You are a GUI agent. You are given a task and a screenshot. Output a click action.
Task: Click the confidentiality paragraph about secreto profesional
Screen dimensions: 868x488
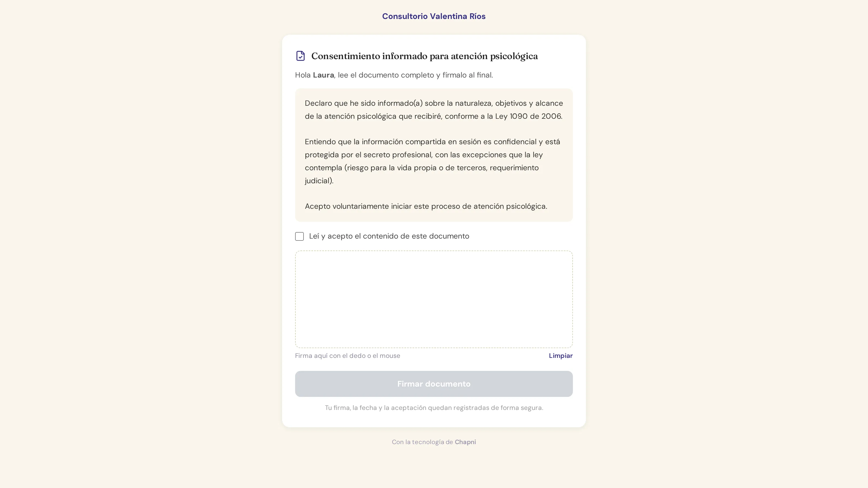(432, 161)
